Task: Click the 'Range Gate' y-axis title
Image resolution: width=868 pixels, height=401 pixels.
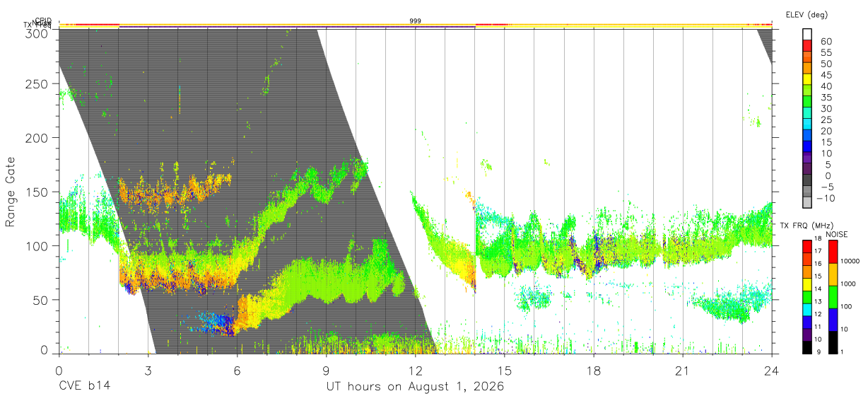Action: point(11,191)
